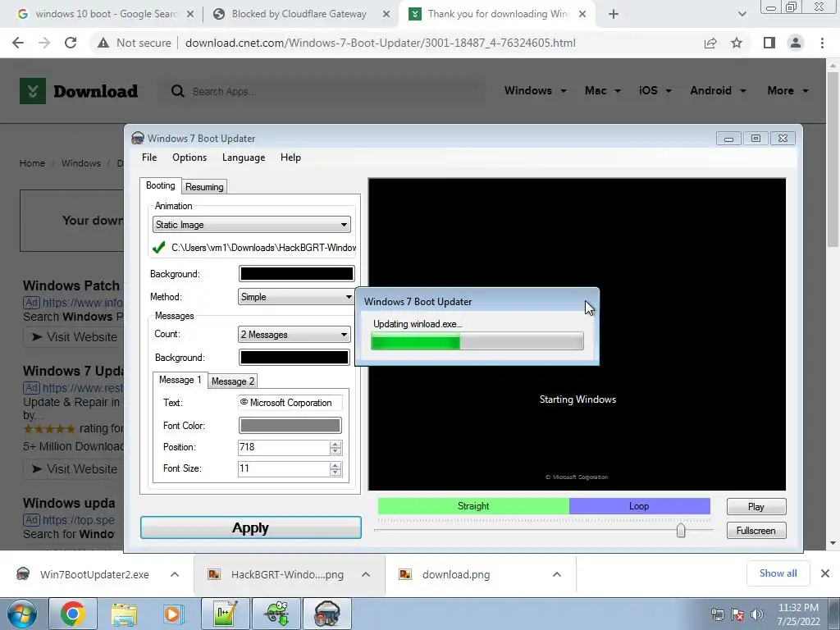Image resolution: width=840 pixels, height=630 pixels.
Task: Click the address bar URL
Action: click(x=381, y=43)
